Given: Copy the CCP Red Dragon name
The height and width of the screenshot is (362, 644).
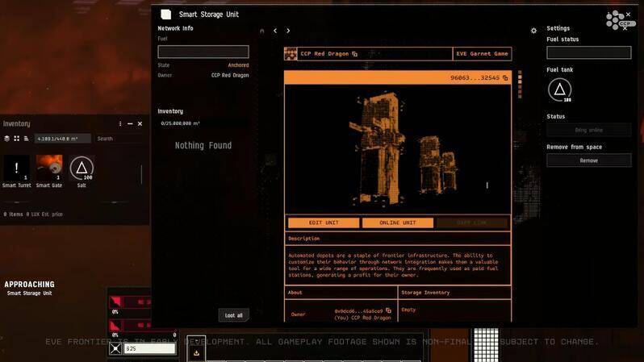Looking at the screenshot, I should (354, 54).
